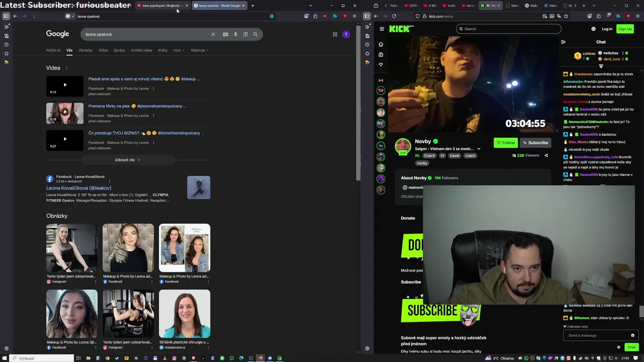Expand the 'Více' search filter dropdown
Image resolution: width=644 pixels, height=362 pixels.
179,50
